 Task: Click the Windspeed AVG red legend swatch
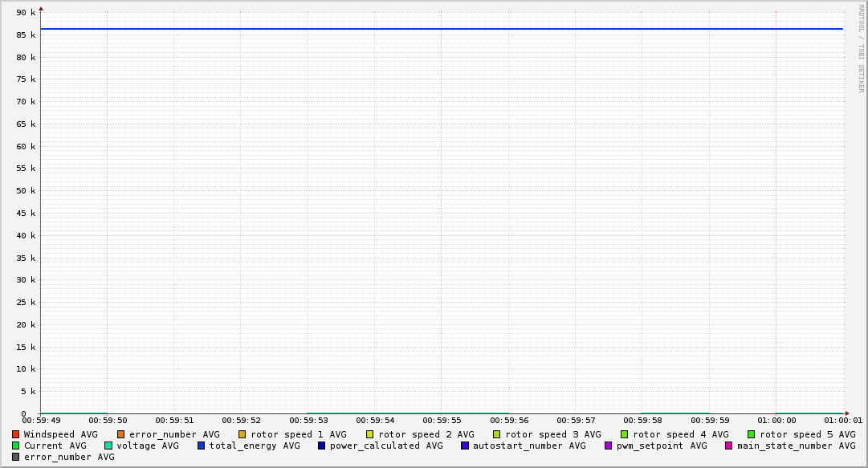click(x=16, y=434)
